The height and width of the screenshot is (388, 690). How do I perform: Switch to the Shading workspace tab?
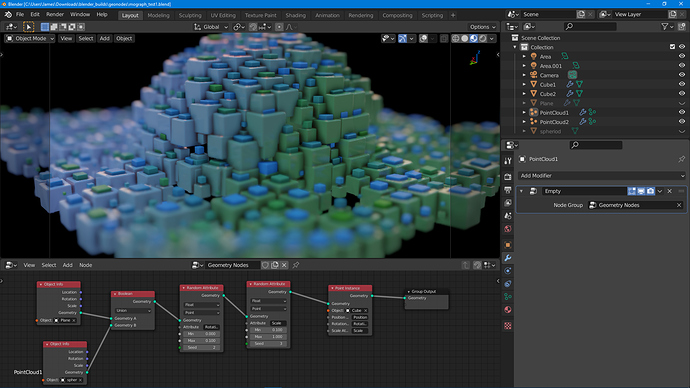point(295,15)
